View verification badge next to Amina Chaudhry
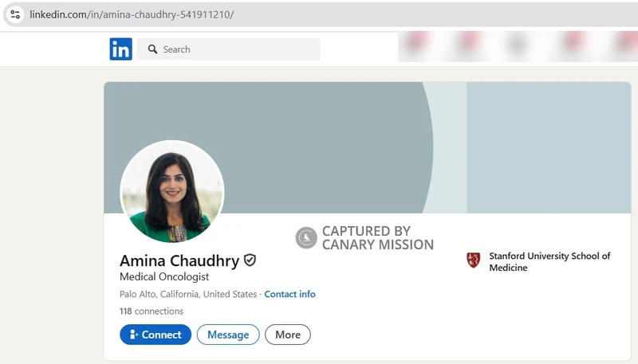 (x=250, y=260)
